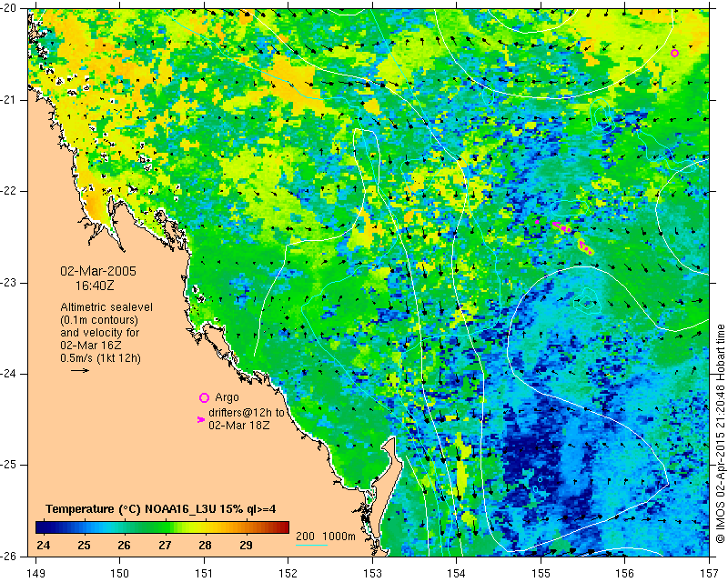This screenshot has height=582, width=728.
Task: Click the cyan bathymetry legend line under 200
Action: (x=311, y=545)
